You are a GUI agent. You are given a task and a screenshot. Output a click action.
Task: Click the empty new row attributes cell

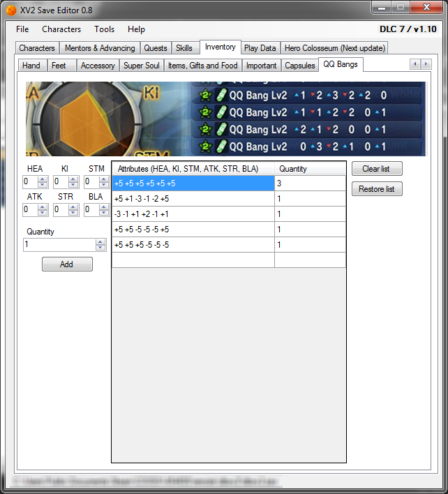[x=193, y=260]
